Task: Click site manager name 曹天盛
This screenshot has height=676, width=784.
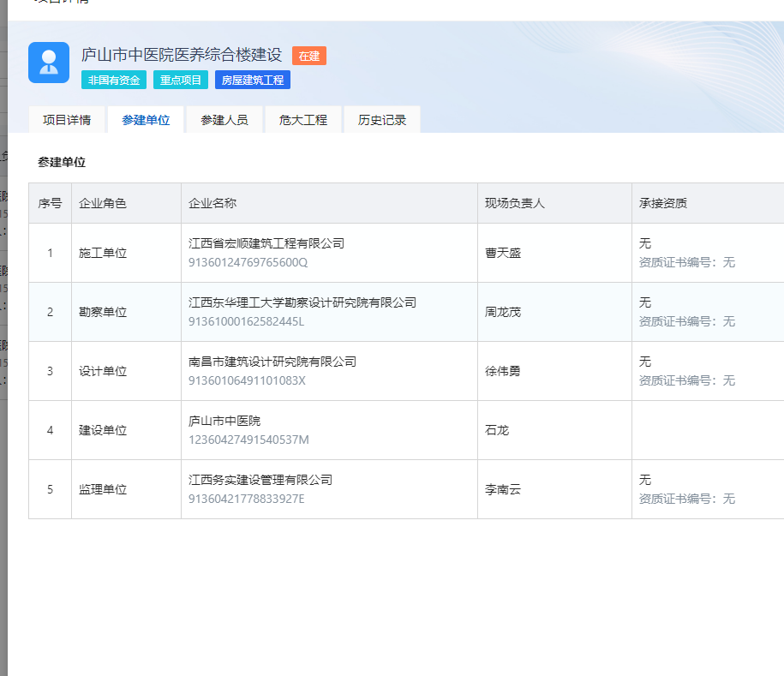Action: 503,253
